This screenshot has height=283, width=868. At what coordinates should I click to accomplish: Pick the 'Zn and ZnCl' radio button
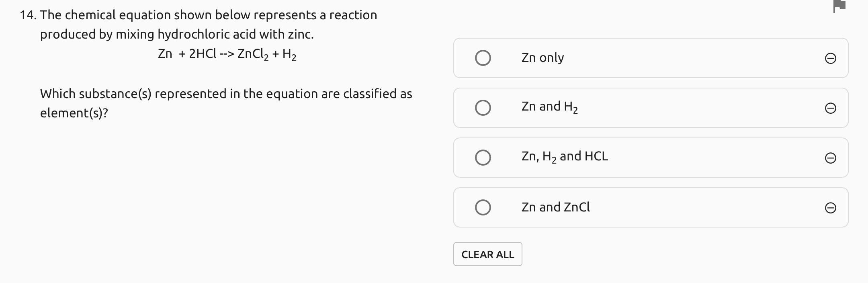tap(483, 207)
